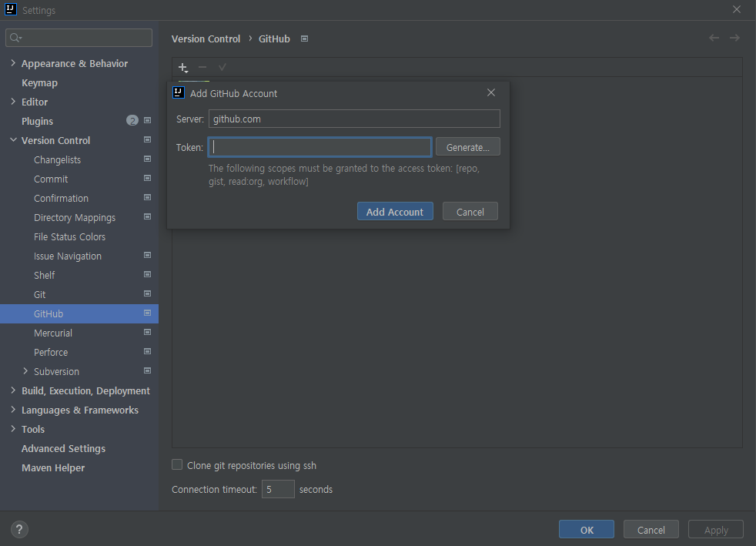The image size is (756, 546).
Task: Click the Add Account button
Action: click(x=395, y=212)
